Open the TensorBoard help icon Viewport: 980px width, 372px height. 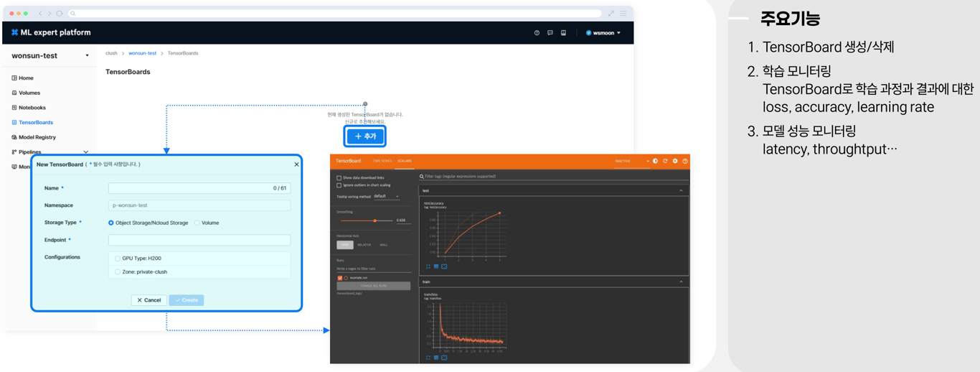685,161
